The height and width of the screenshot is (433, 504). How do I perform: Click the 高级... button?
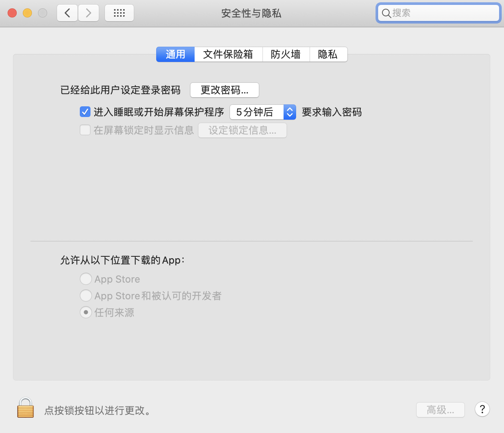pos(441,410)
